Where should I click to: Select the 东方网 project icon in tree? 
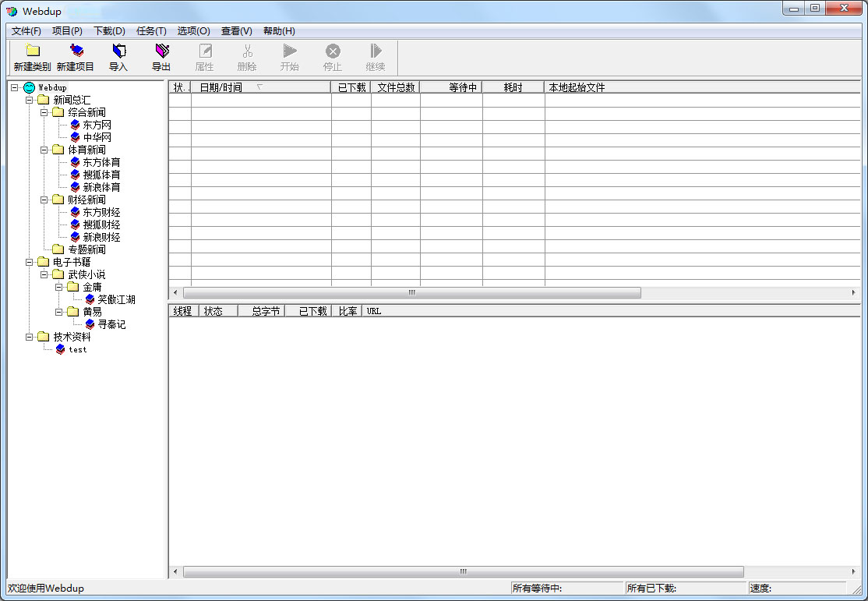pos(75,125)
